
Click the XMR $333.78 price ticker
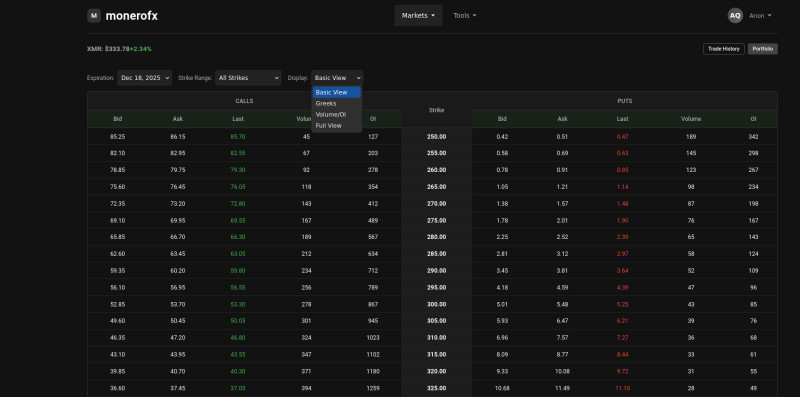[x=119, y=49]
